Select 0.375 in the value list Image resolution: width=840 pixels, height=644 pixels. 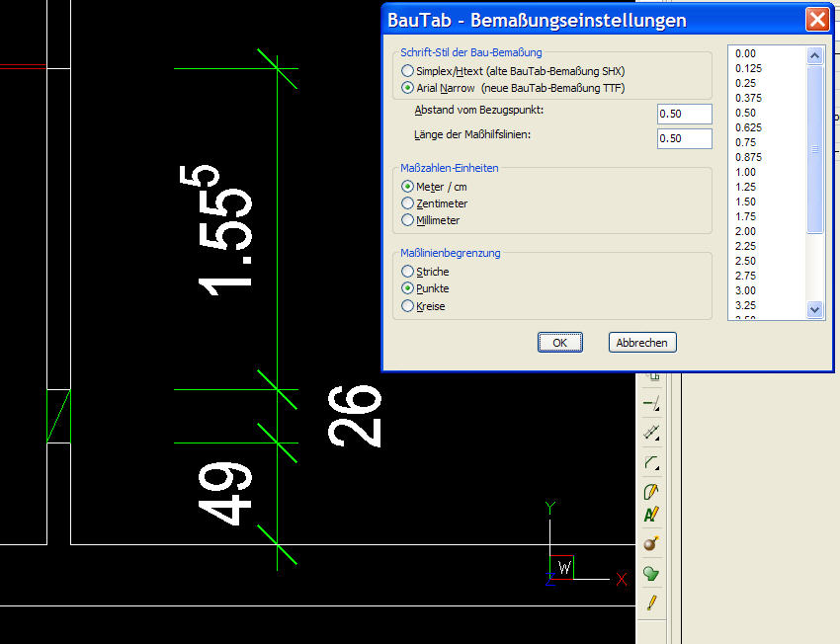pos(748,98)
